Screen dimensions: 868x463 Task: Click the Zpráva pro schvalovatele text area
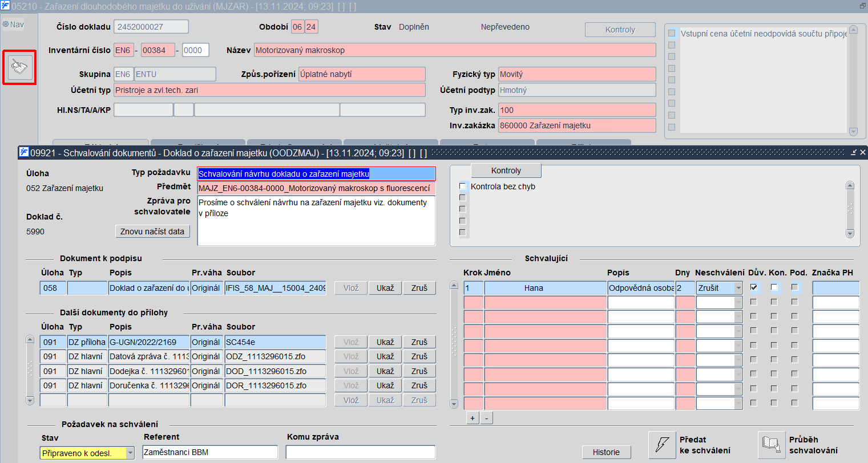[316, 221]
